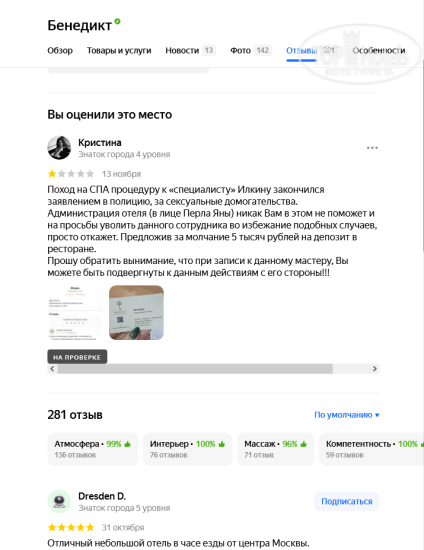Click the five-star rating on Dresden D.'s review
This screenshot has width=424, height=550.
coord(71,527)
